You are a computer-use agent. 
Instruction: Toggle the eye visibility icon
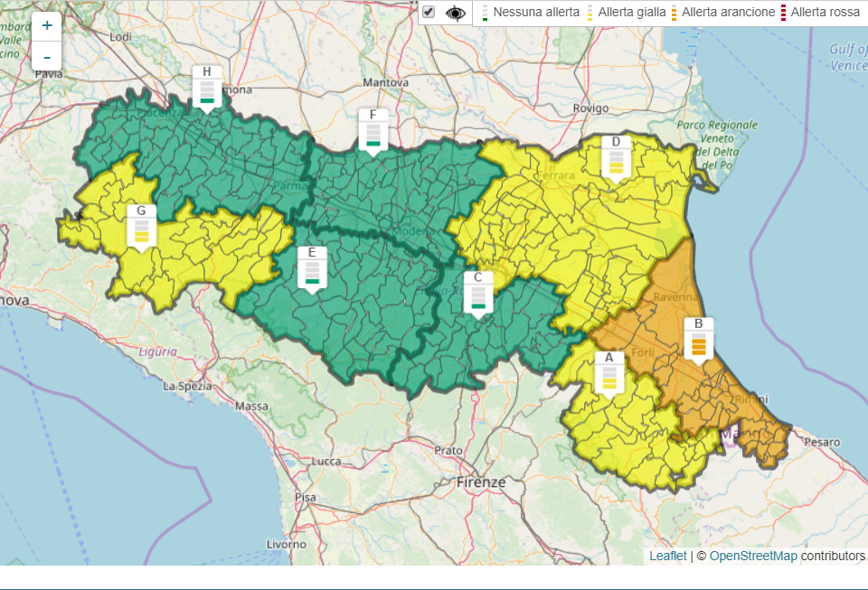(456, 13)
